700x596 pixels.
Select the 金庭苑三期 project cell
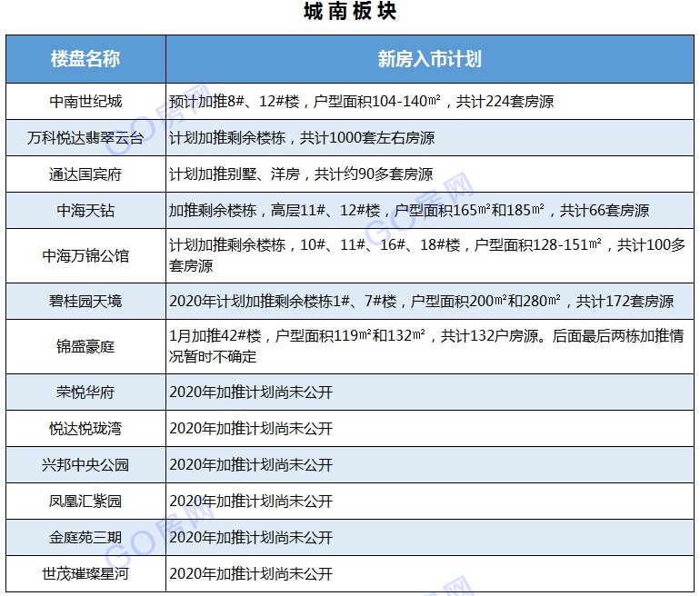tap(85, 538)
